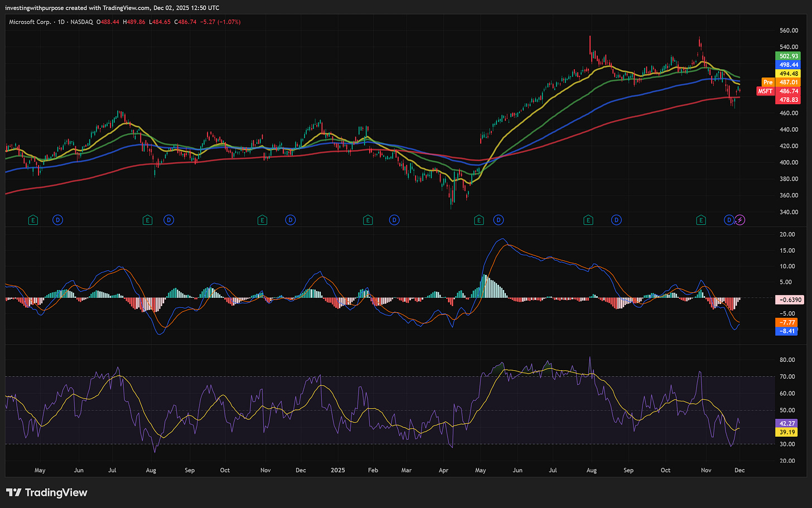Screen dimensions: 812x508
Task: Click the red 478.83 moving average label
Action: 789,100
